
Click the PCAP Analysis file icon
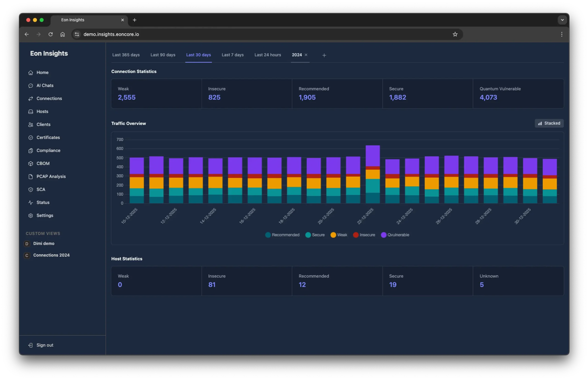click(31, 177)
